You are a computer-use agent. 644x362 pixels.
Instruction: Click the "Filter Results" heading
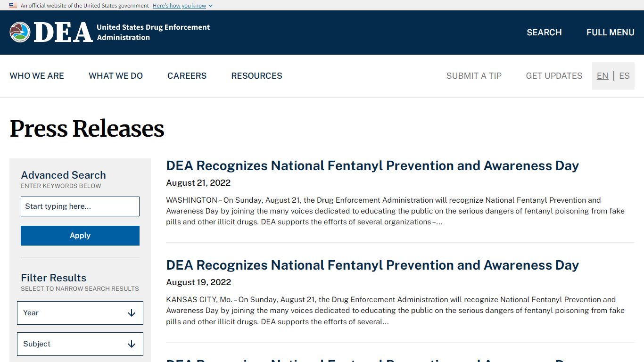53,278
